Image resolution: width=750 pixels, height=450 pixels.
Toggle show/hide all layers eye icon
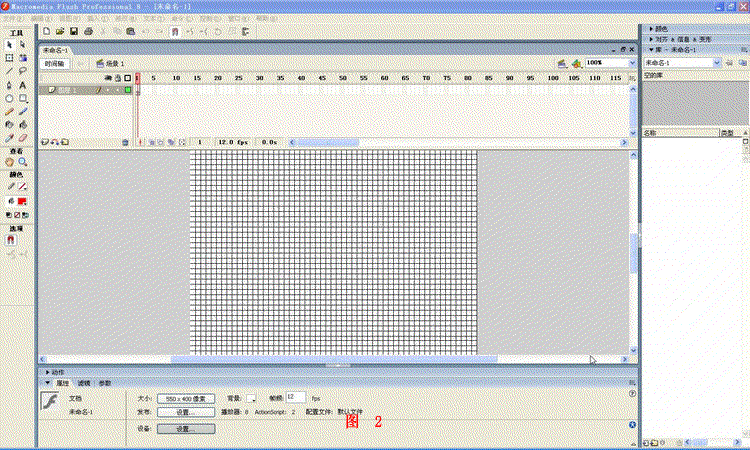(109, 78)
